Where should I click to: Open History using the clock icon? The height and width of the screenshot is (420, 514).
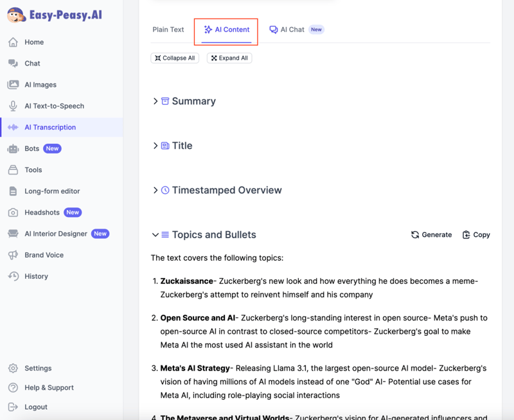pyautogui.click(x=13, y=276)
